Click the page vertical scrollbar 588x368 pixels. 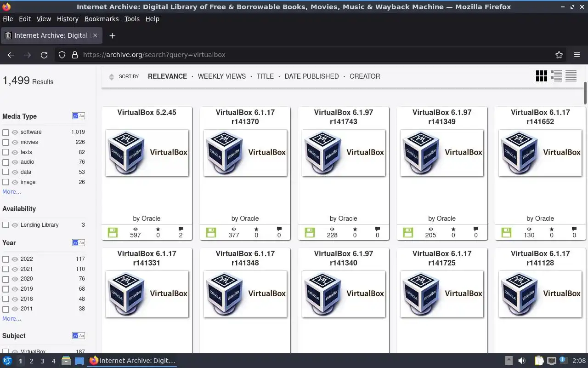(585, 93)
